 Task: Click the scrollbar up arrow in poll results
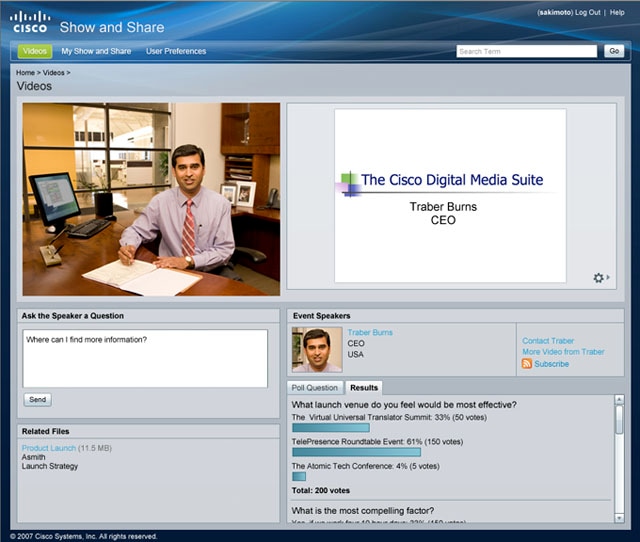(619, 400)
